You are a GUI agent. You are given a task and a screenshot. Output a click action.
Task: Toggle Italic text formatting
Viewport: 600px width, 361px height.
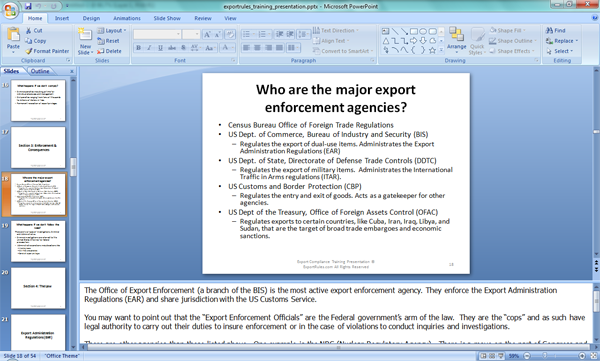[x=149, y=48]
